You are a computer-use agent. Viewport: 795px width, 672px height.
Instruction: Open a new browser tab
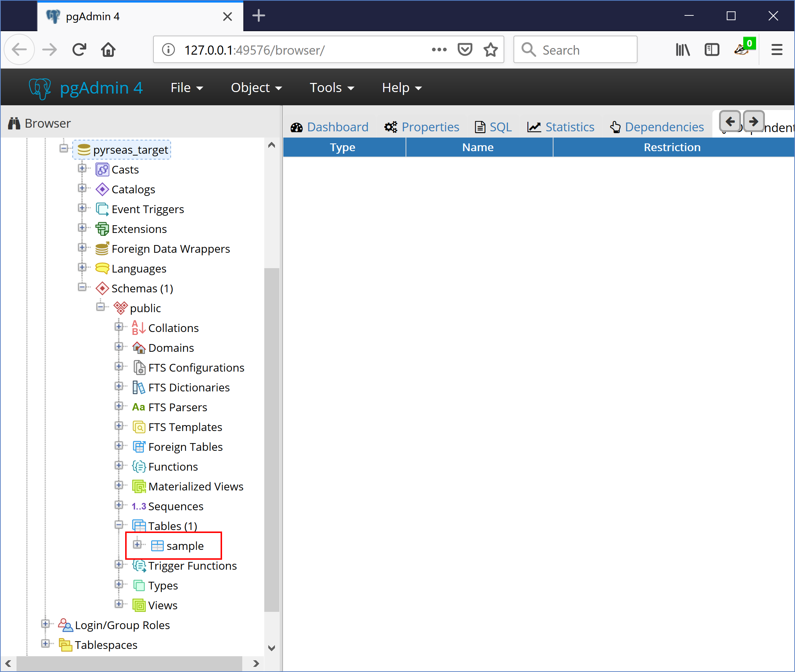pos(259,16)
